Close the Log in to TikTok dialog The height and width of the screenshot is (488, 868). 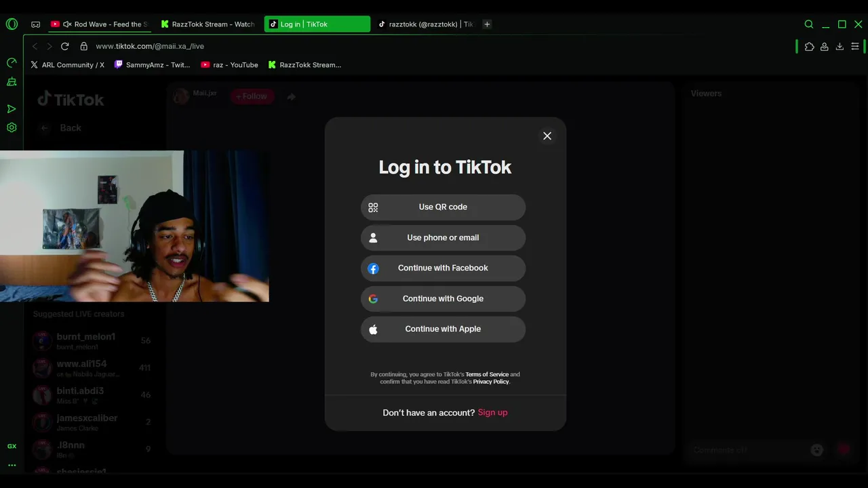547,136
